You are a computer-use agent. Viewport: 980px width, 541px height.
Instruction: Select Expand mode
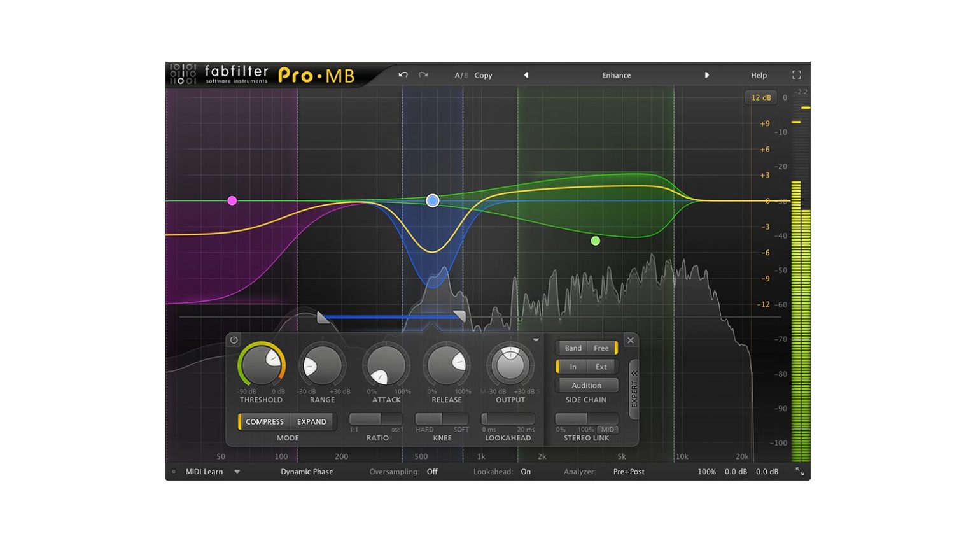[312, 421]
